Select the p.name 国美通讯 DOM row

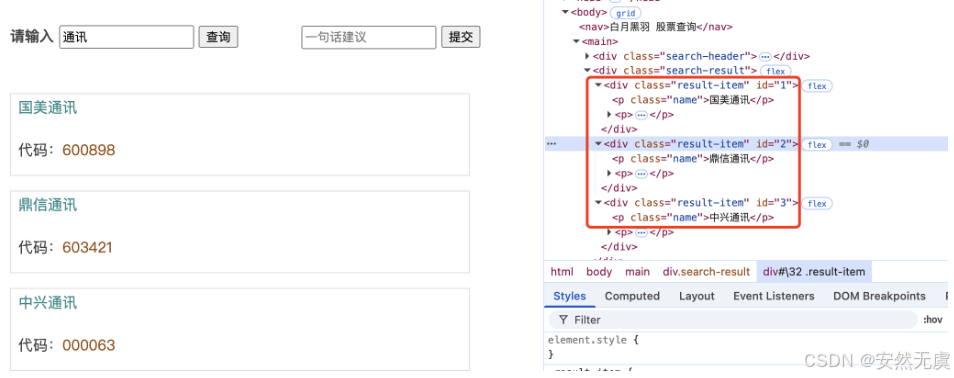point(693,100)
